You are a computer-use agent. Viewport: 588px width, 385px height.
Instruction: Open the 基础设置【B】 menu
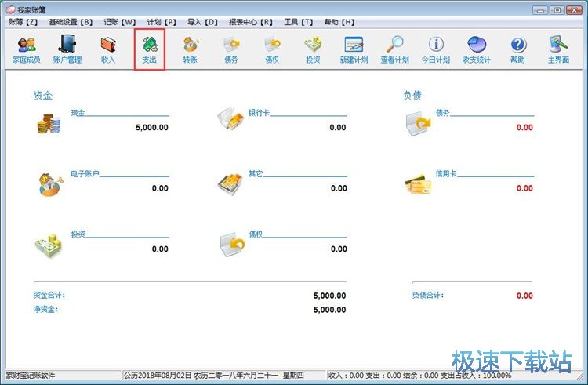pyautogui.click(x=71, y=22)
